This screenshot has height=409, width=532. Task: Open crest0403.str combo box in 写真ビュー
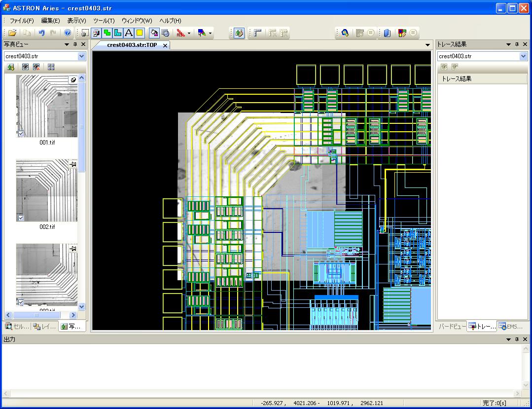point(45,56)
